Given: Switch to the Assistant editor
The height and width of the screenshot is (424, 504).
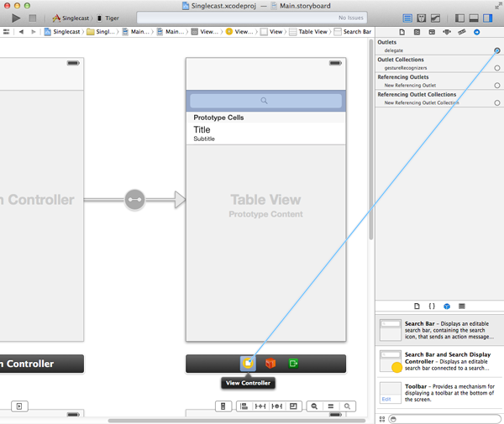Looking at the screenshot, I should point(422,18).
